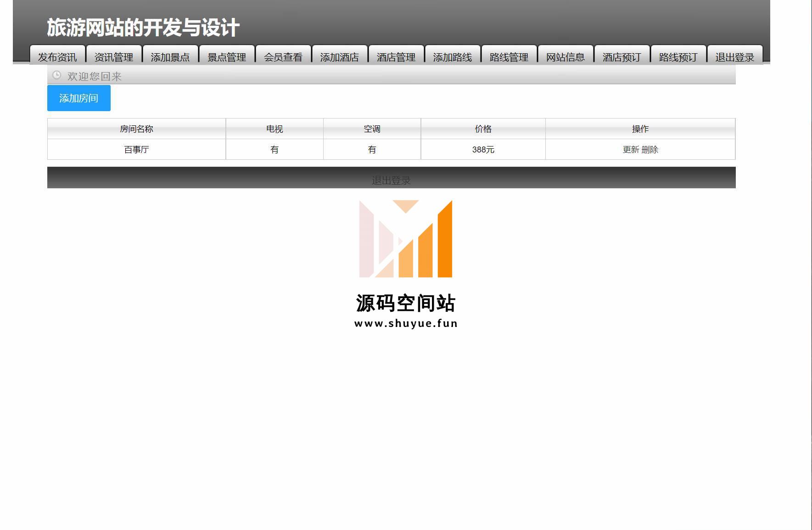
Task: Click the 388元 price cell
Action: tap(483, 150)
